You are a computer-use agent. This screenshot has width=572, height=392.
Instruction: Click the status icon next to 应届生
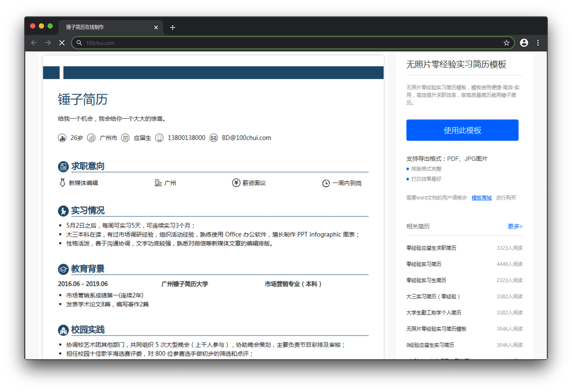tap(125, 138)
